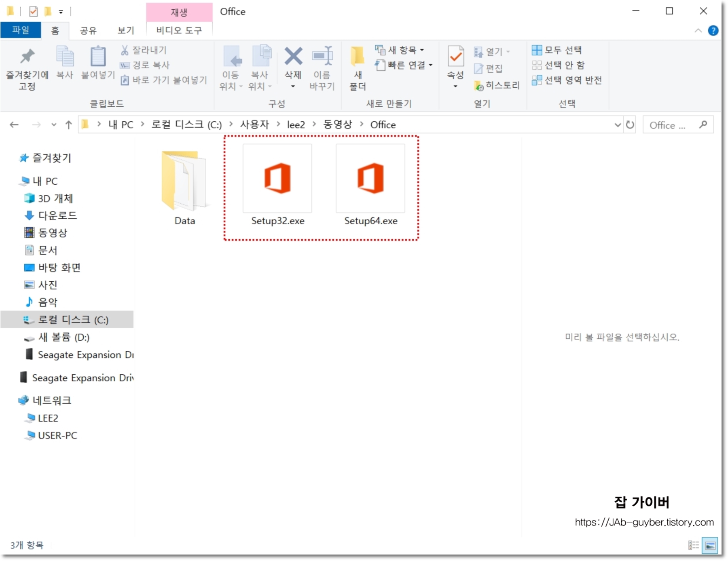Switch to the View (보기) tab
This screenshot has height=561, width=728.
coord(126,30)
